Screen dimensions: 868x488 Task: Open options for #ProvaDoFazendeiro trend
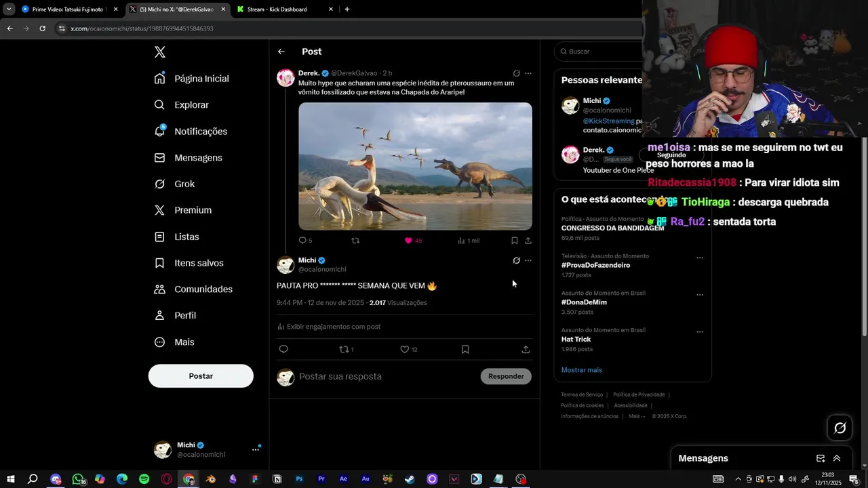pos(700,258)
